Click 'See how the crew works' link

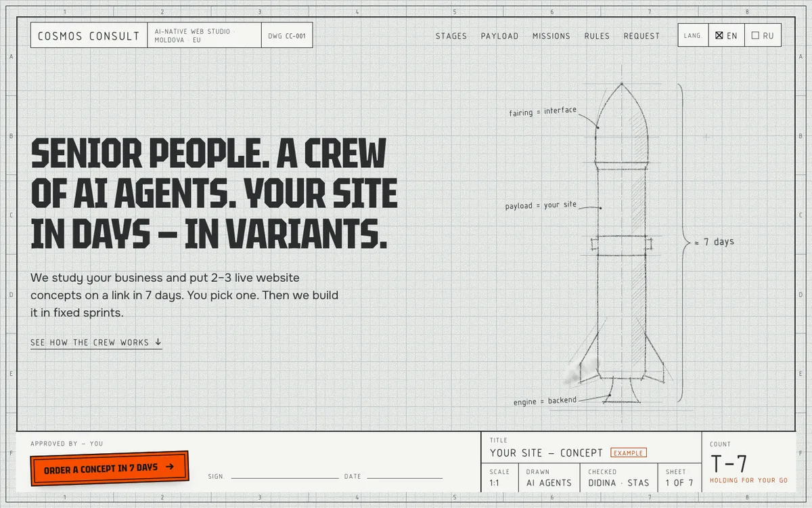coord(96,343)
